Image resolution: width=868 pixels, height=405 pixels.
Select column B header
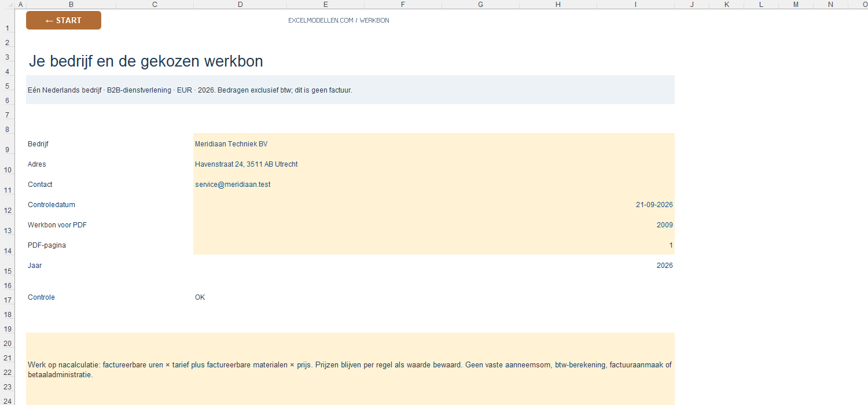click(71, 4)
